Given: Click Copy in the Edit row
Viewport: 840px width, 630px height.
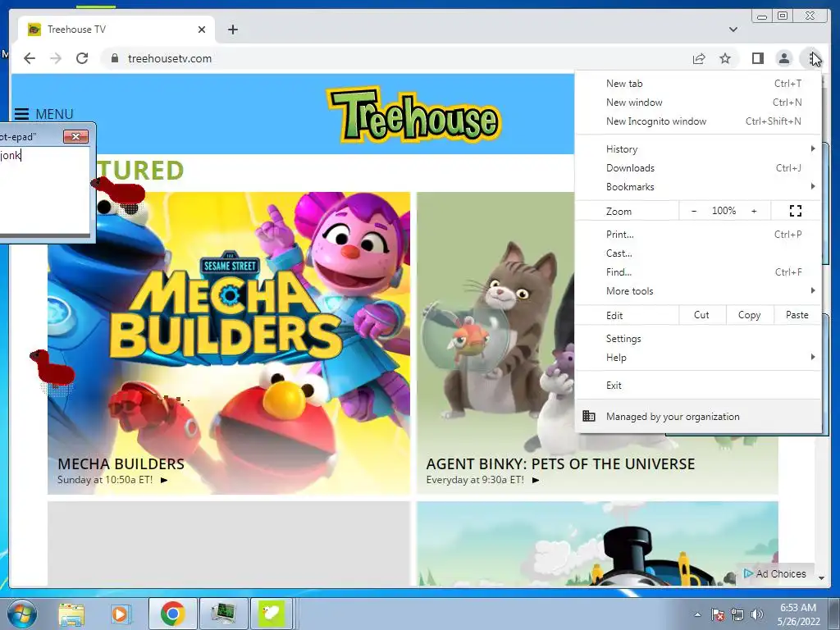Looking at the screenshot, I should click(x=750, y=315).
